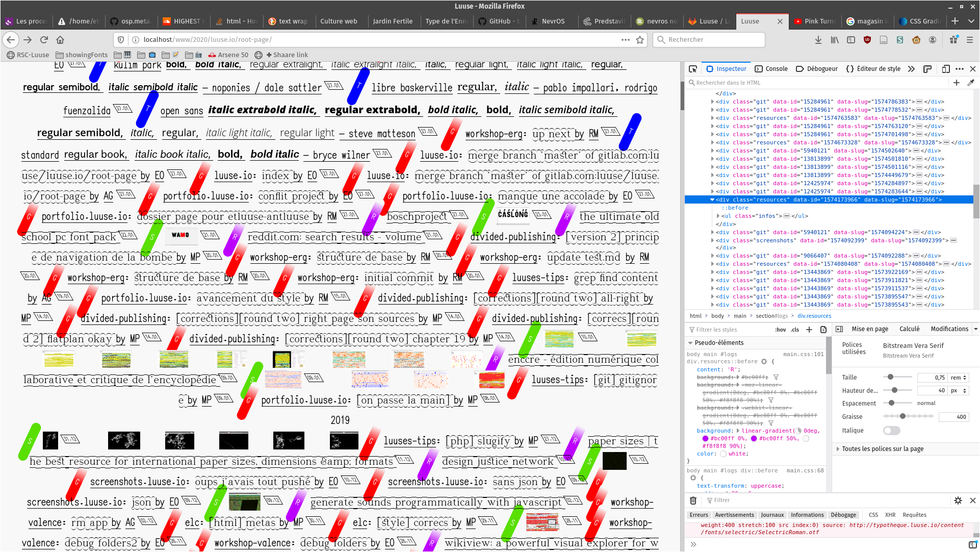Open the responsive design mode icon
Image resolution: width=980 pixels, height=552 pixels.
[946, 69]
